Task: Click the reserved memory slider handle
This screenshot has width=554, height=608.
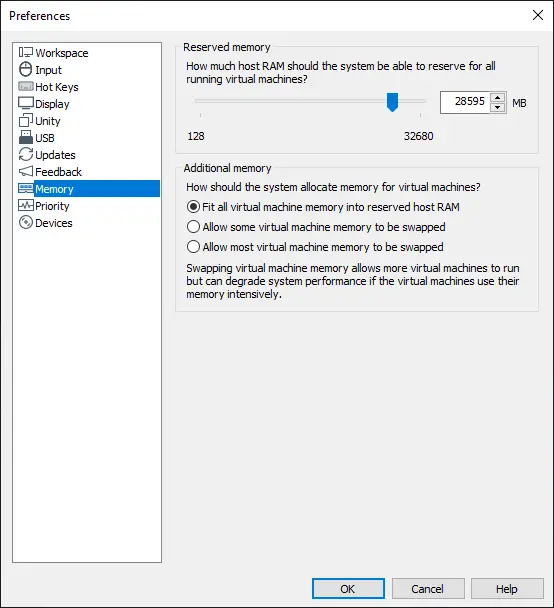Action: 392,102
